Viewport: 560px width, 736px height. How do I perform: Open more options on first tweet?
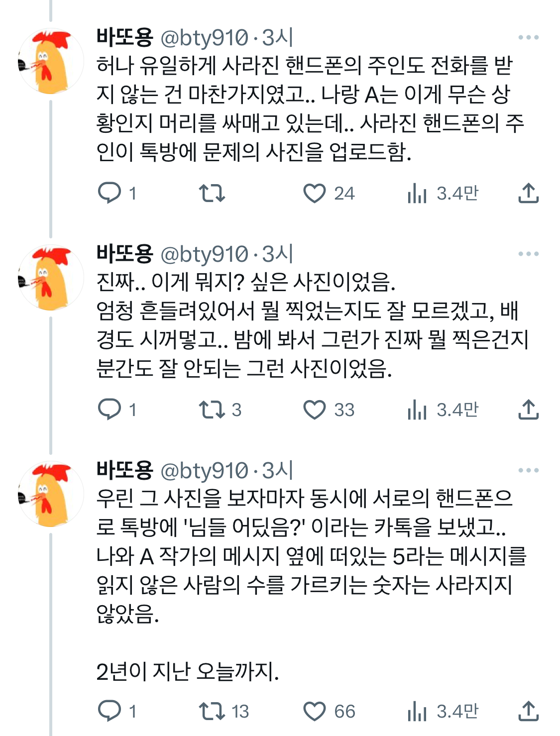[x=529, y=37]
